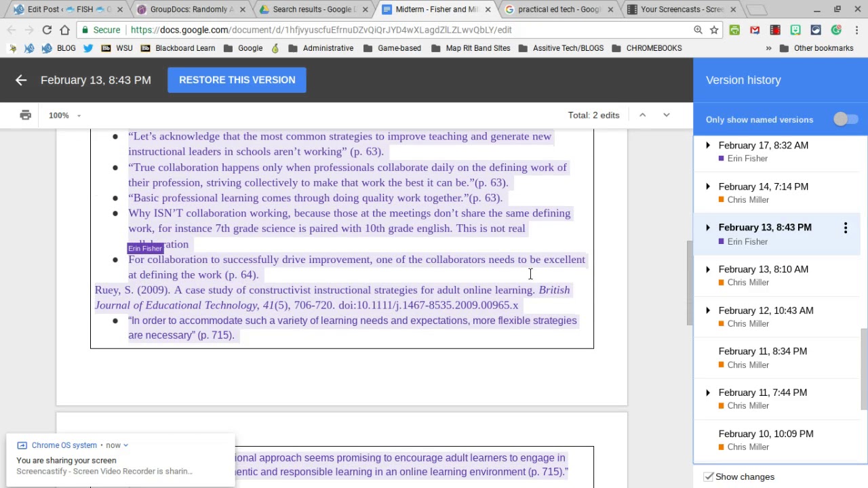Open the WSU bookmark
This screenshot has width=868, height=488.
point(117,48)
